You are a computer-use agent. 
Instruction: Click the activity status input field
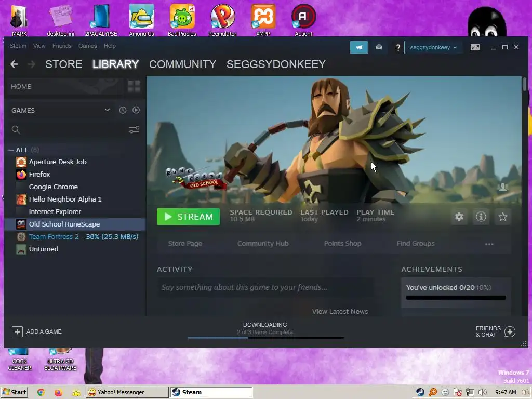pyautogui.click(x=265, y=287)
